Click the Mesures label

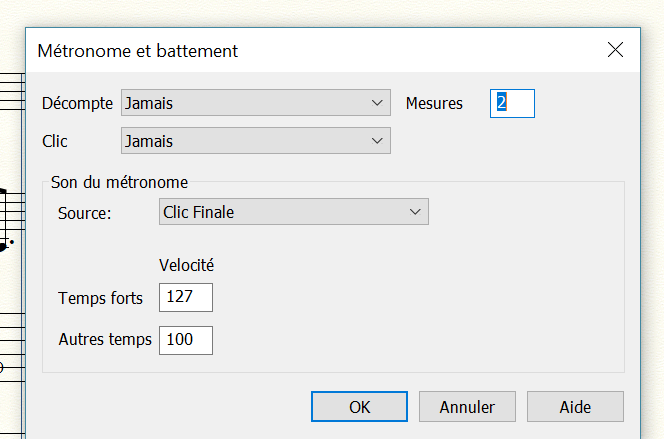434,103
